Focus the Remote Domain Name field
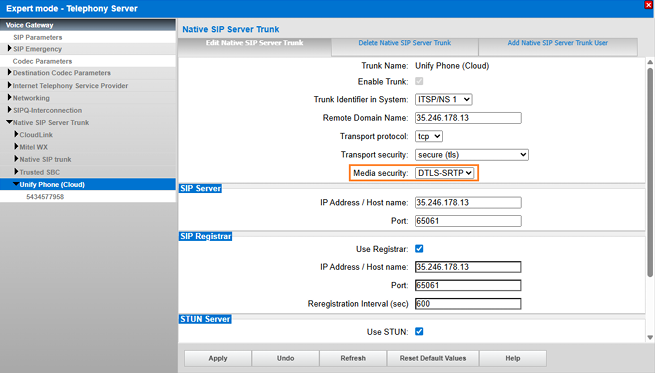Screen dimensions: 655x373 pyautogui.click(x=468, y=118)
